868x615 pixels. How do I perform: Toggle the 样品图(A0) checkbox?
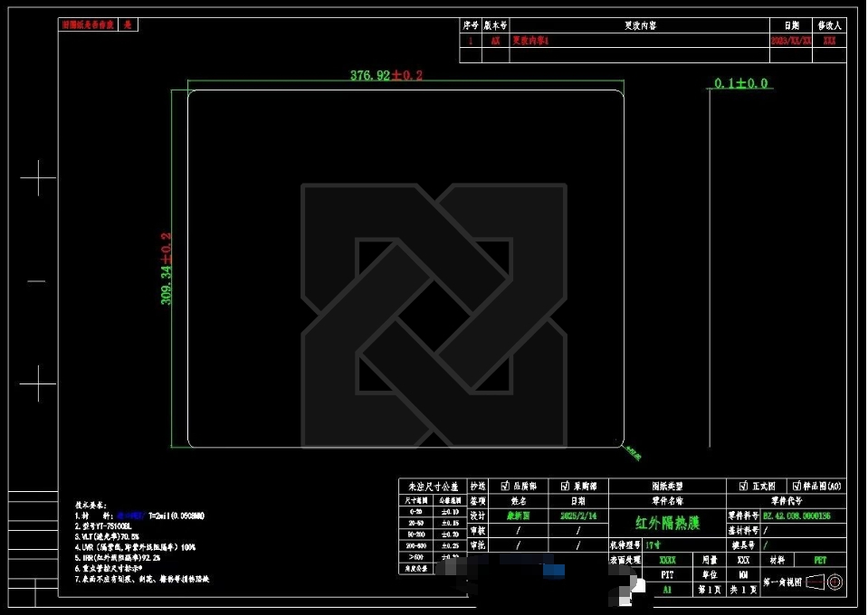pos(796,486)
